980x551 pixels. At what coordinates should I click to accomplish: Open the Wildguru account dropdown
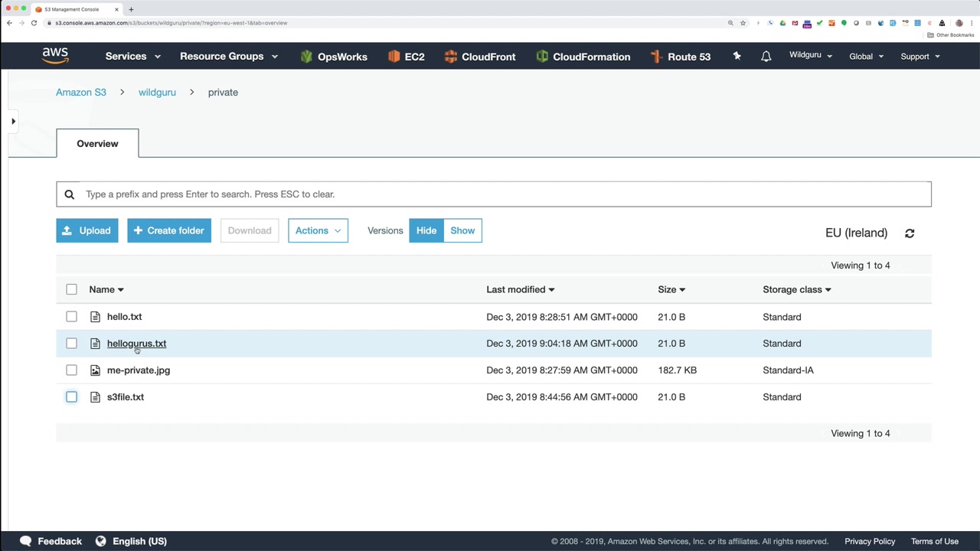click(811, 55)
